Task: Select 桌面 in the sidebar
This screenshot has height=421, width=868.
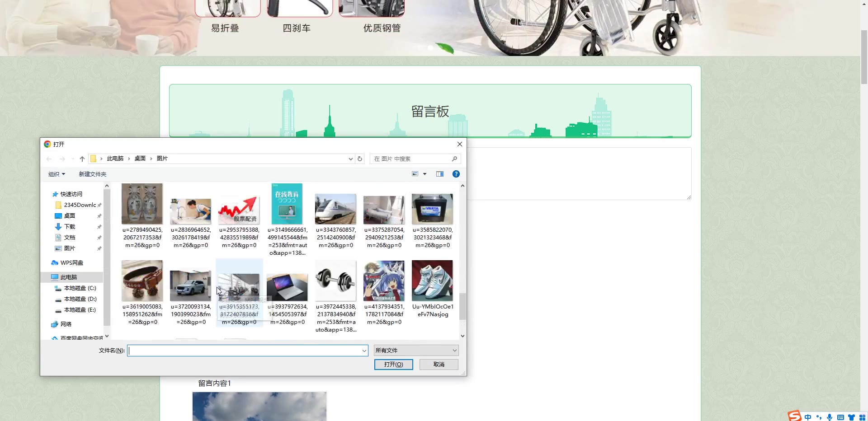Action: pos(69,216)
